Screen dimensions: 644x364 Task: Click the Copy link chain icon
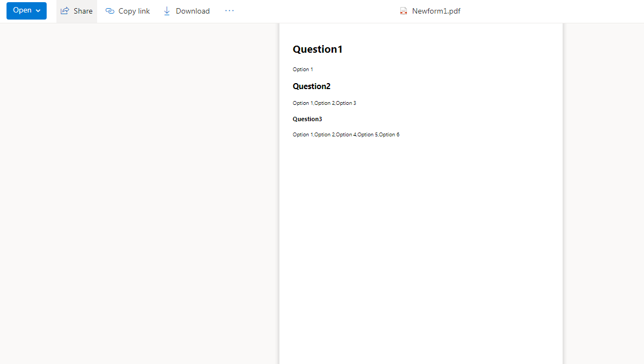coord(110,11)
